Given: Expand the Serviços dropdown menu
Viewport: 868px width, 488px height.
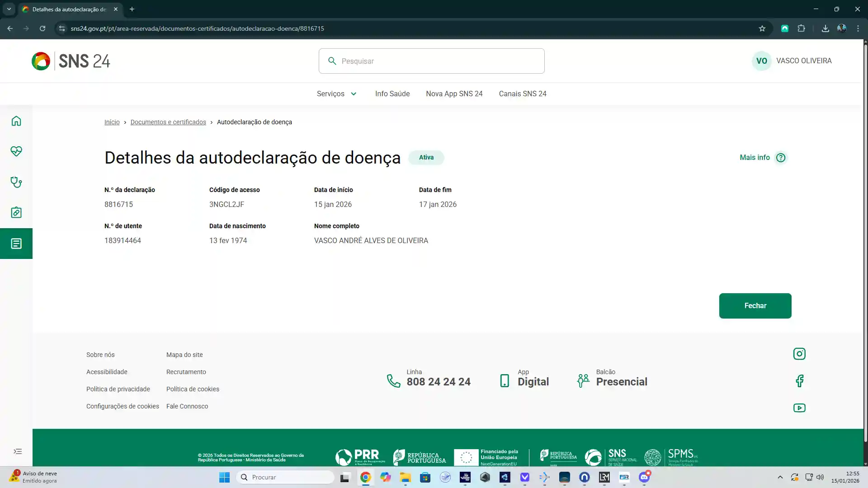Looking at the screenshot, I should (337, 94).
